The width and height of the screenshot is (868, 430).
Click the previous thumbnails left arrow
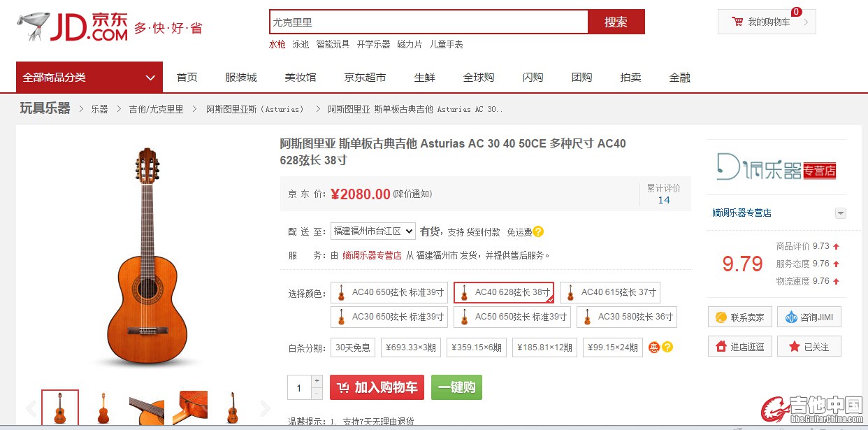(x=31, y=408)
